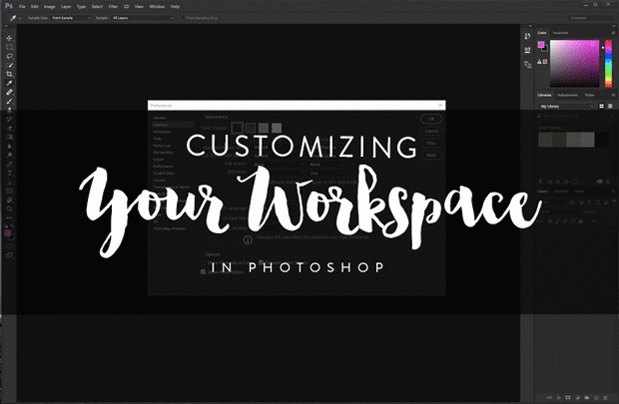Open the Libraries panel flyout menu
Viewport: 619px width, 404px height.
[613, 95]
